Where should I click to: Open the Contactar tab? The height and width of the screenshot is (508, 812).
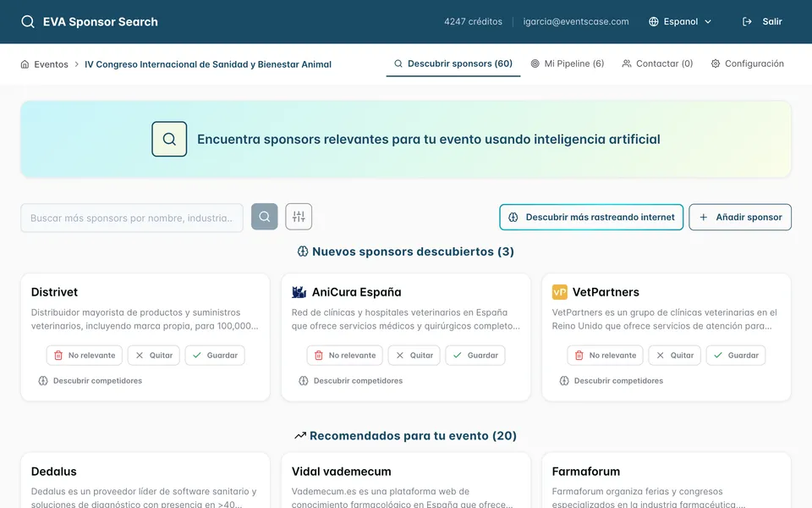point(657,63)
